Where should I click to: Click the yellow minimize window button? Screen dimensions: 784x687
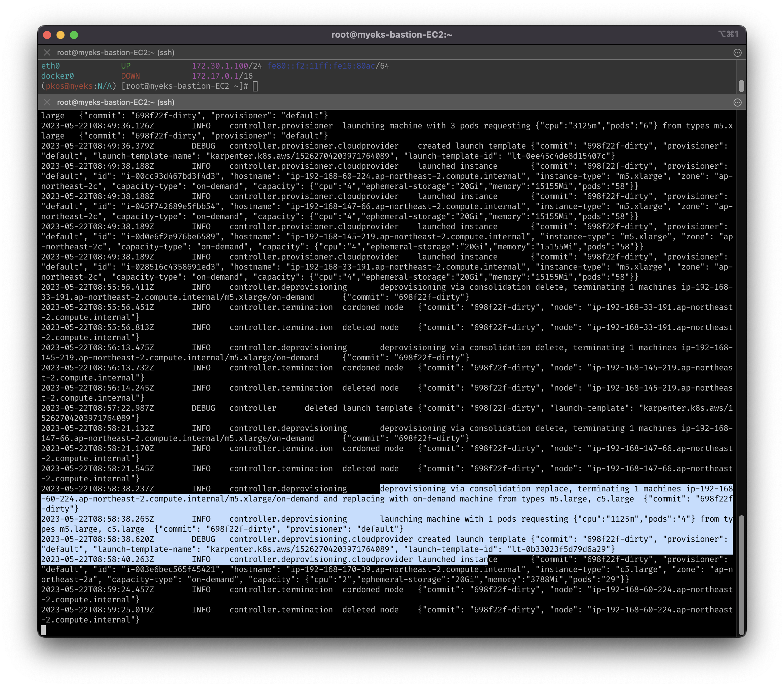click(x=61, y=35)
